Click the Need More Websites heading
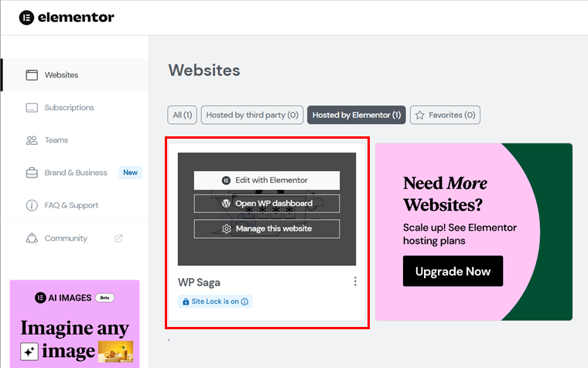 tap(445, 194)
